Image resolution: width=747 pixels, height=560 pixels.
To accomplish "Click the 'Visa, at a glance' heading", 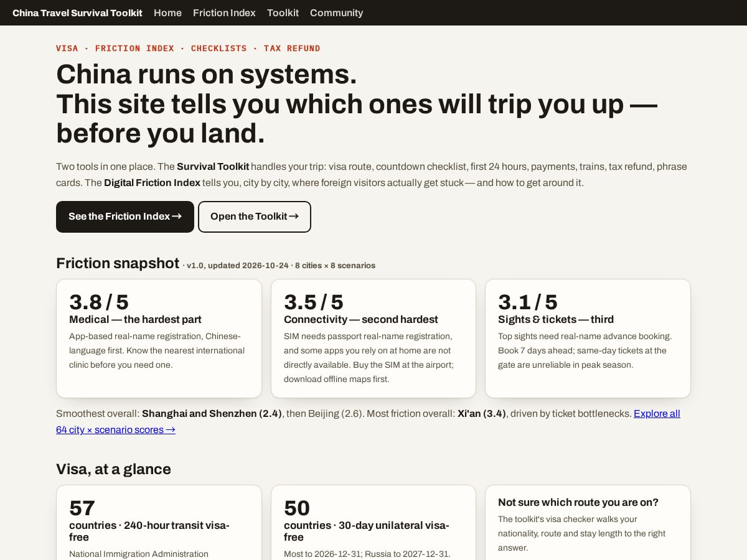I will 113,469.
